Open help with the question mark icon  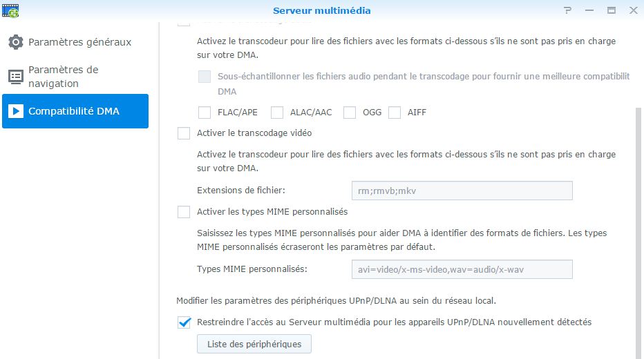coord(567,10)
